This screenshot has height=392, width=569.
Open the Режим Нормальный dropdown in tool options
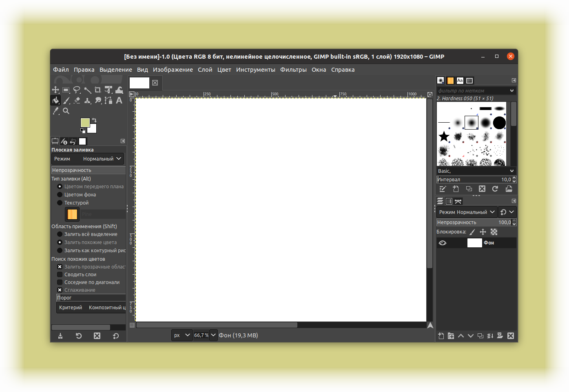[x=88, y=159]
